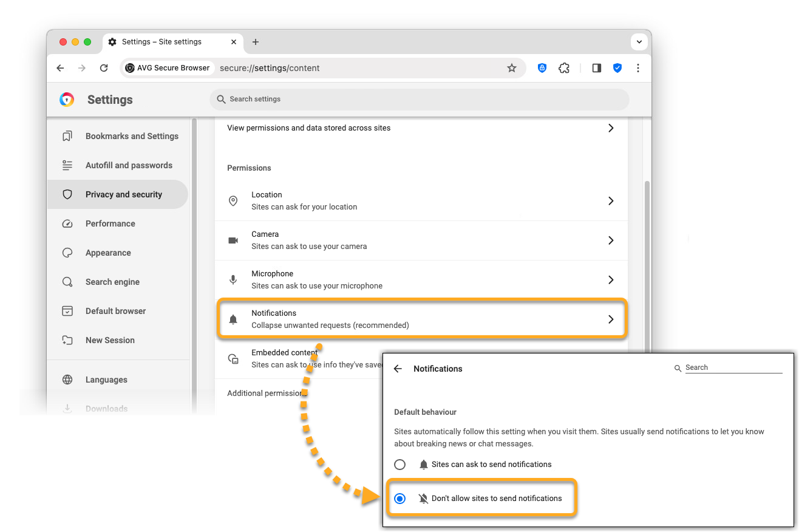The width and height of the screenshot is (799, 532).
Task: Open the three-dot browser menu
Action: 637,68
